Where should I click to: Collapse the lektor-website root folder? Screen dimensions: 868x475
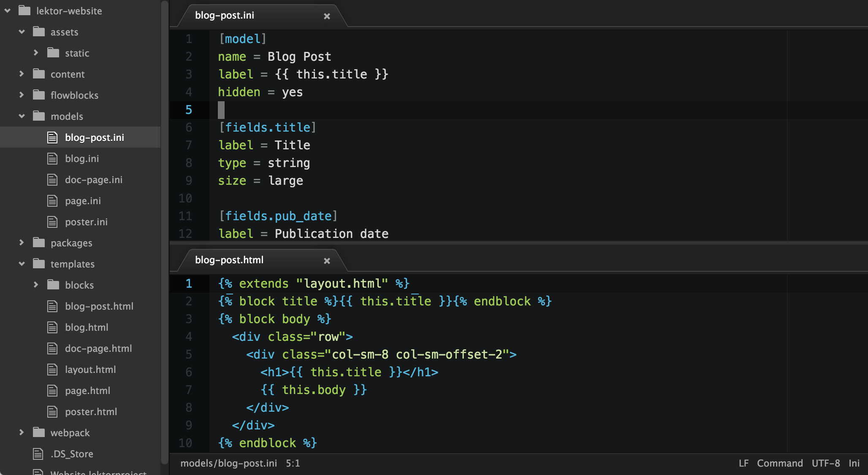pyautogui.click(x=8, y=11)
